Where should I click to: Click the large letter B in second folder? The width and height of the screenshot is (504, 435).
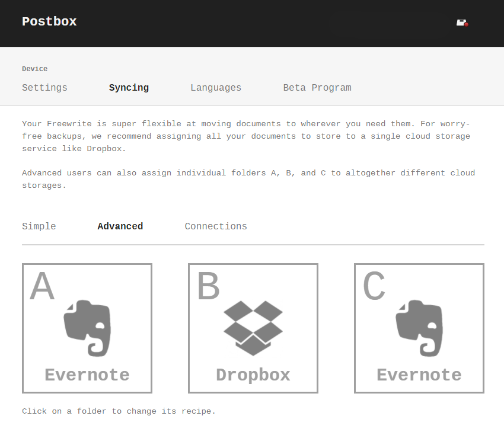click(208, 286)
